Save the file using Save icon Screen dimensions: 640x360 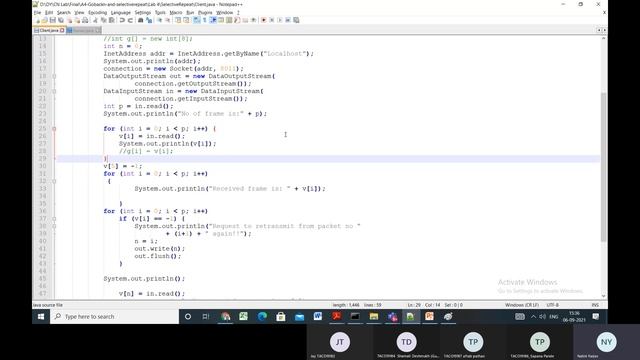(53, 20)
